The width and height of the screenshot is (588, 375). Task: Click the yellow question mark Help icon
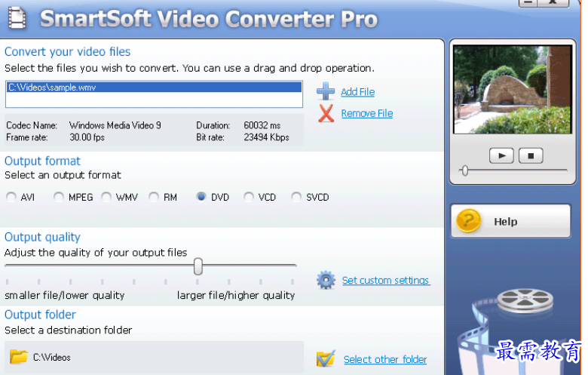pyautogui.click(x=468, y=221)
